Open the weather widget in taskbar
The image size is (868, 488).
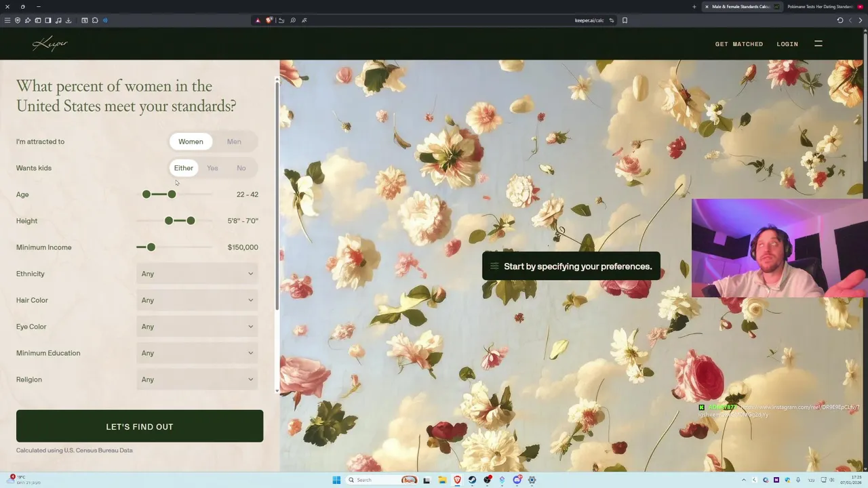pyautogui.click(x=24, y=480)
